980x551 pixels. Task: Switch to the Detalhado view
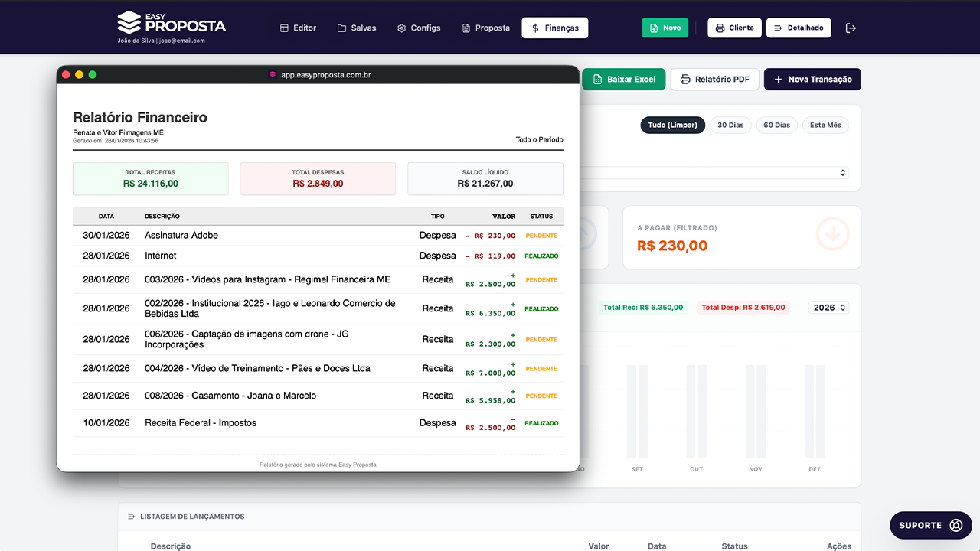click(x=799, y=28)
